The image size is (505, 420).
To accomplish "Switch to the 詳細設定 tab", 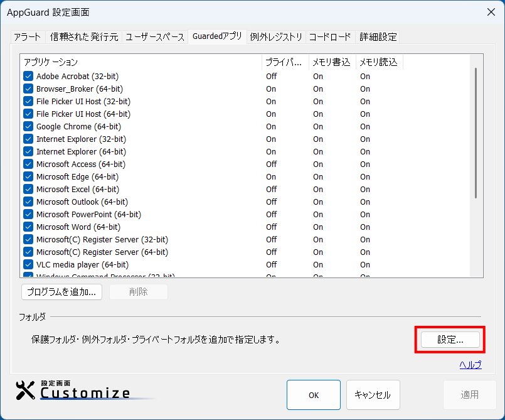I will coord(378,37).
